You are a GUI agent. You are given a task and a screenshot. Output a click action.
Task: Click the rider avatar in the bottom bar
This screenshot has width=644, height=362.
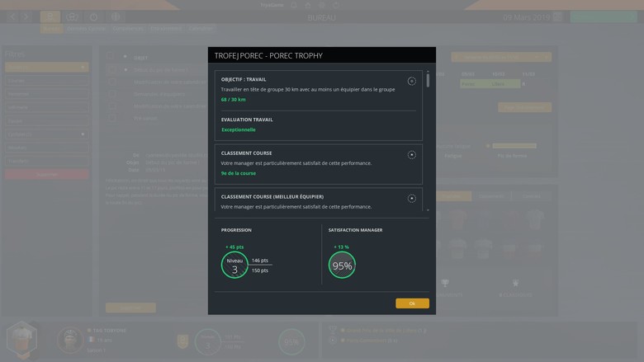[69, 339]
